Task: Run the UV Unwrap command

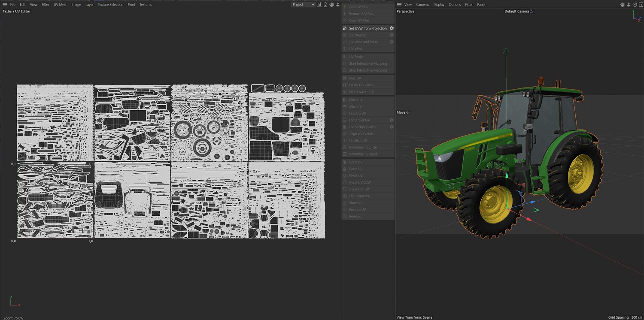Action: 368,35
